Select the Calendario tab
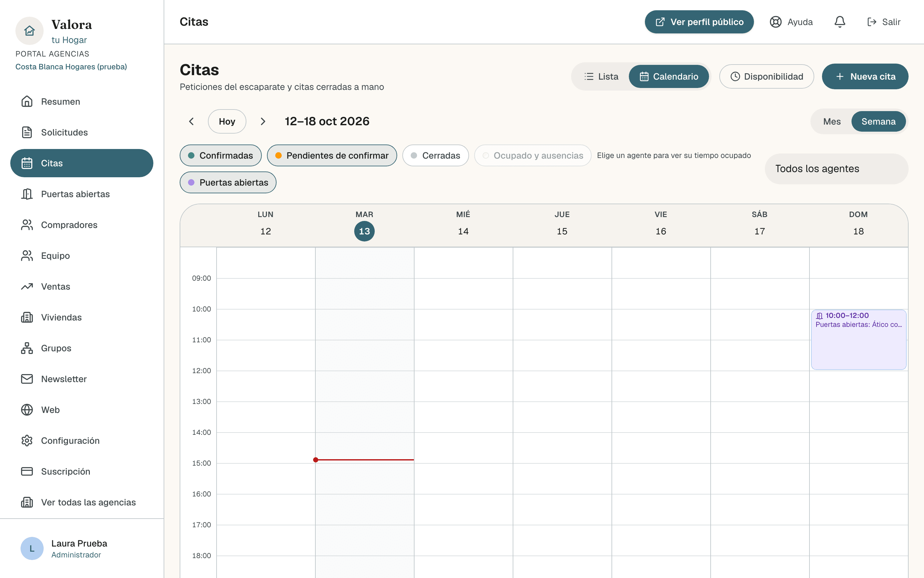 coord(669,76)
